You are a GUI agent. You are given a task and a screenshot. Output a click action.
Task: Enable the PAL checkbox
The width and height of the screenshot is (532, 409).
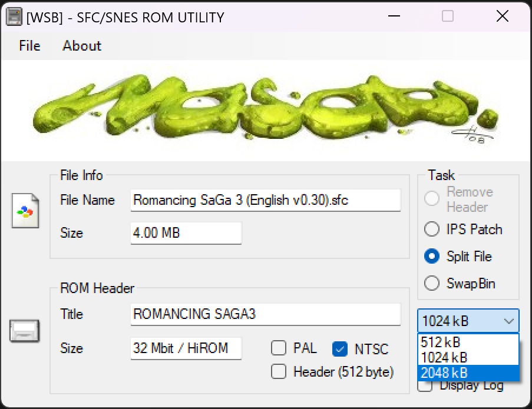279,348
